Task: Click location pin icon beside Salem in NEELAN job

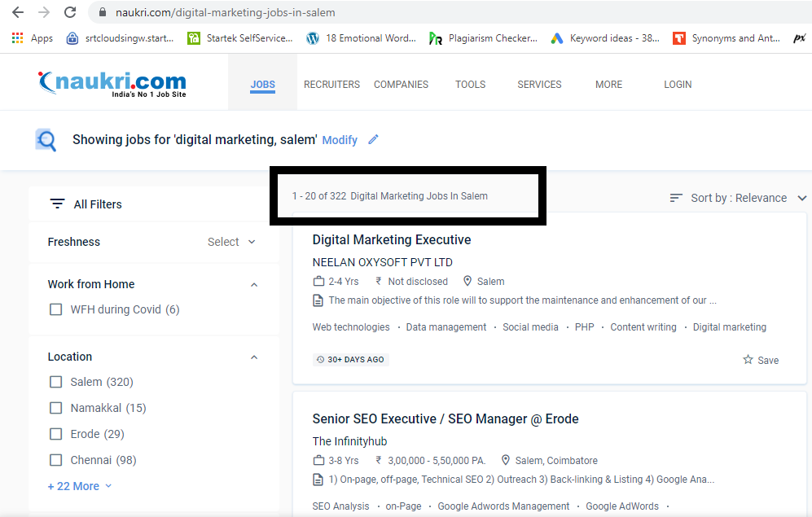Action: 467,281
